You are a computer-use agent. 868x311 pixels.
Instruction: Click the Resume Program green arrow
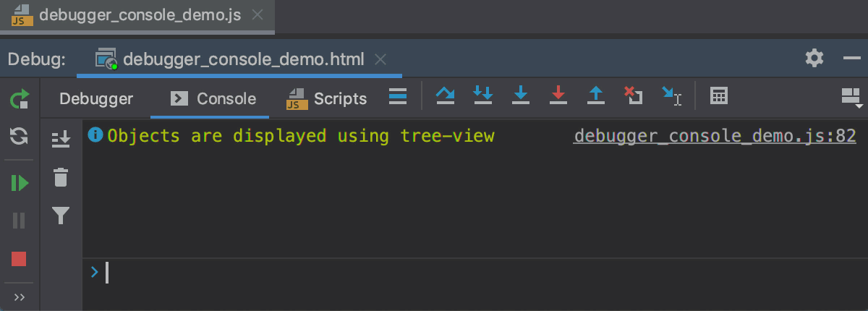20,183
